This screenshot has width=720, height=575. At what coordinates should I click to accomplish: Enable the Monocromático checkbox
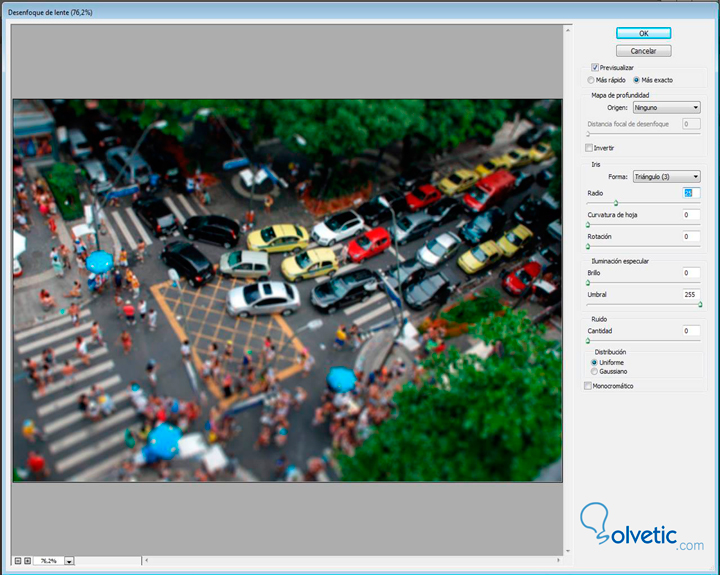587,386
